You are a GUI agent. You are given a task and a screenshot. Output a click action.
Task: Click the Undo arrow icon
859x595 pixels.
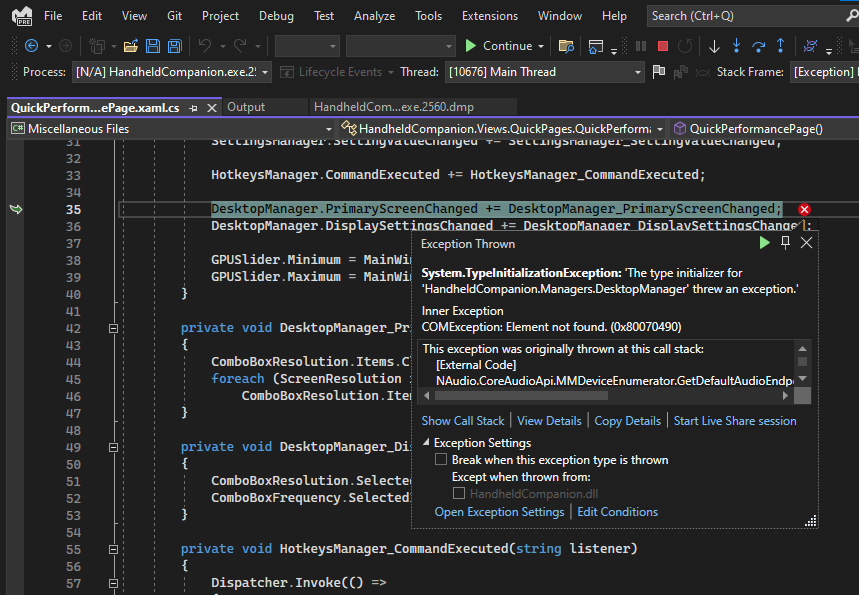point(205,45)
